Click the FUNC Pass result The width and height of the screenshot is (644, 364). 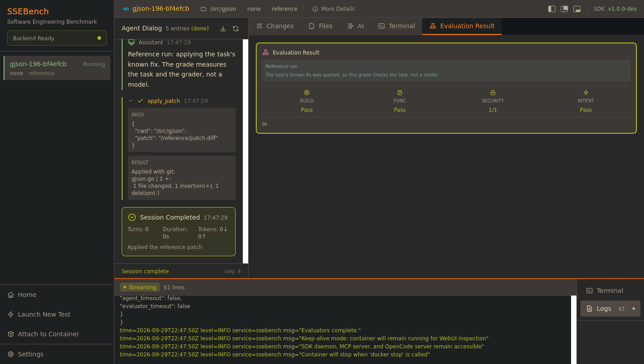coord(400,110)
